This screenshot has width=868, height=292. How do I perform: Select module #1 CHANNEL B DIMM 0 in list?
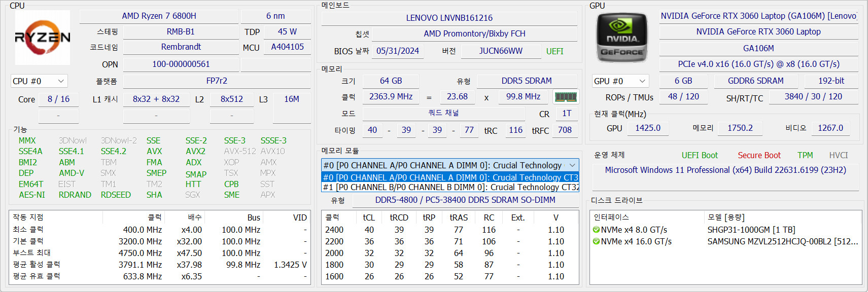pyautogui.click(x=450, y=187)
